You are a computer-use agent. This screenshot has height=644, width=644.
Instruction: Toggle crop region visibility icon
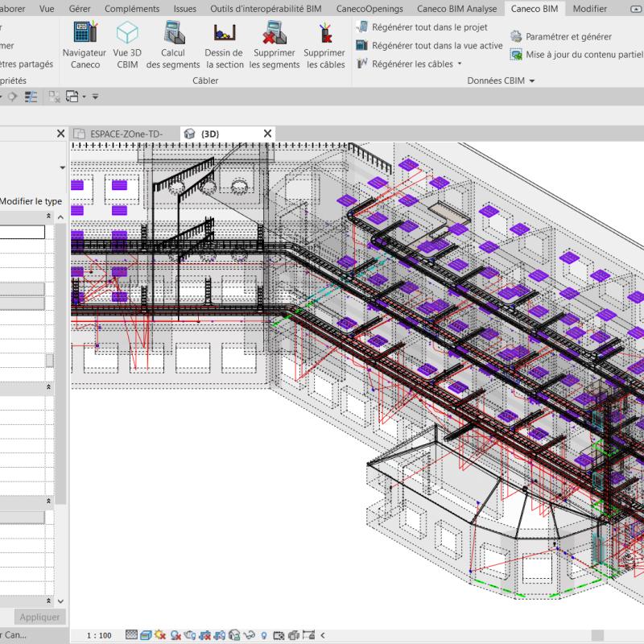coord(219,635)
